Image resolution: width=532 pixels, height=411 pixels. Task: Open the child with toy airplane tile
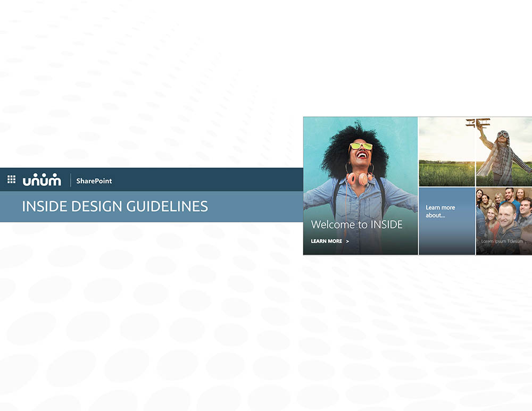[x=475, y=152]
